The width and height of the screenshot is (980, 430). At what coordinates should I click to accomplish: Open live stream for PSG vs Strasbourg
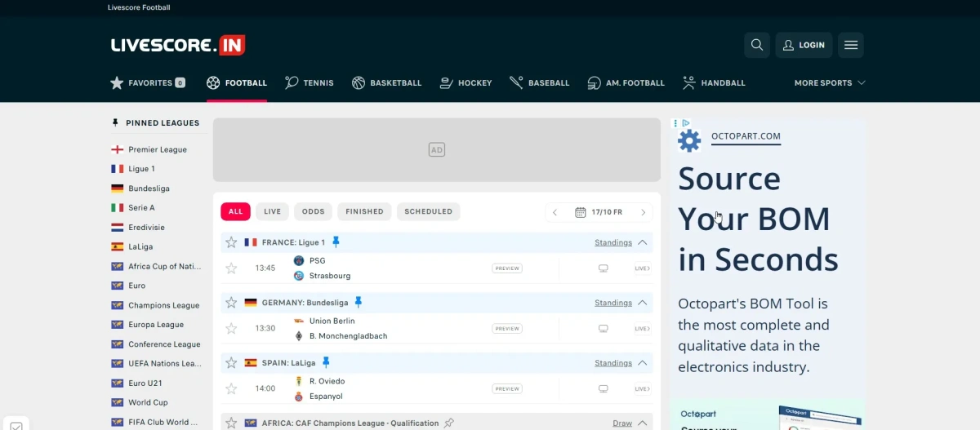[x=643, y=268]
